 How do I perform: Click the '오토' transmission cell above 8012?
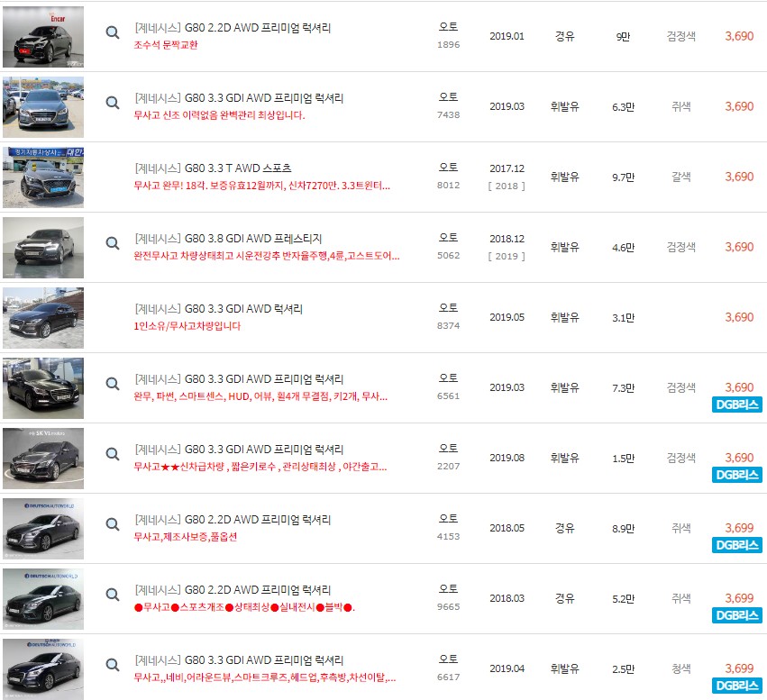pos(448,168)
